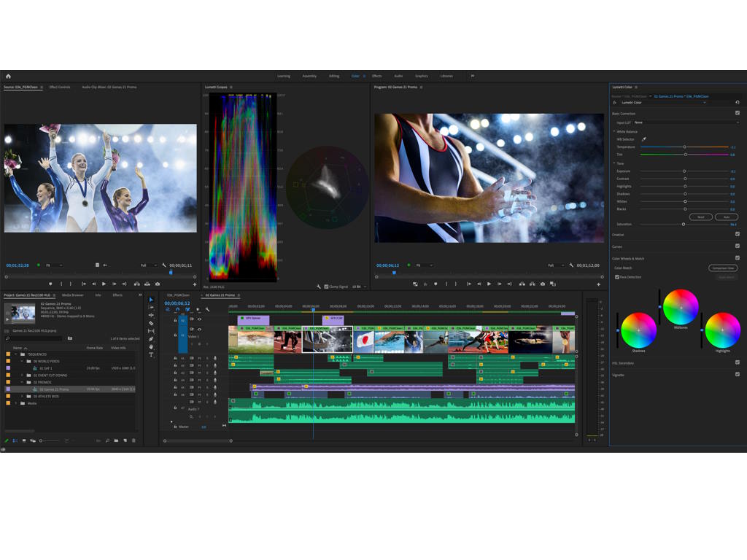Click Overwrite button in Source monitor
Viewport: 747px width, 560px height.
(x=147, y=284)
